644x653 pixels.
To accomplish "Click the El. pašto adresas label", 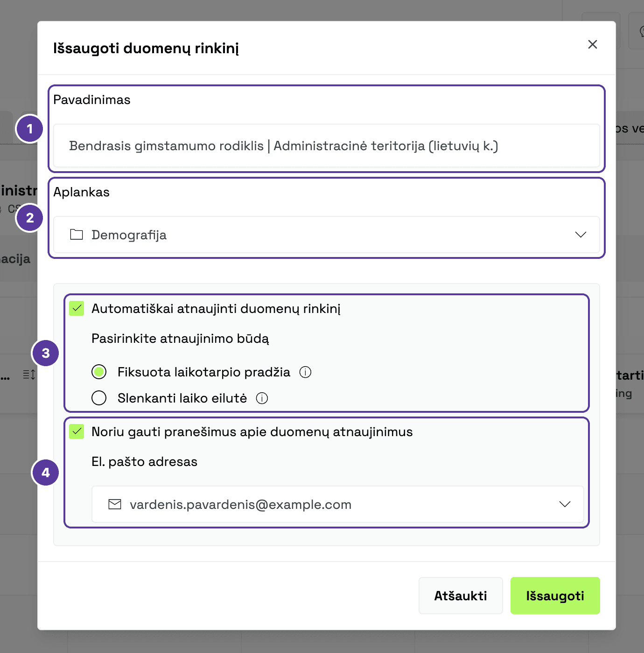I will click(x=144, y=462).
